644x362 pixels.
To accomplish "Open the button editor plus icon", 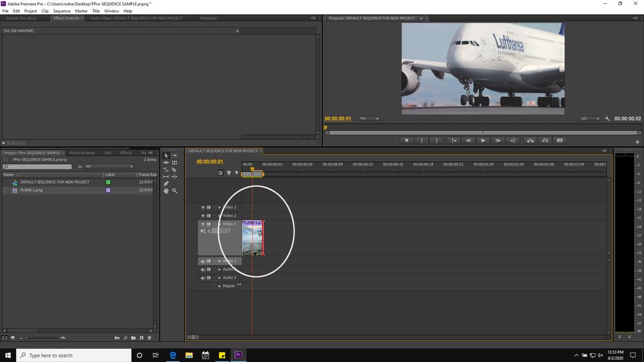I will tap(638, 142).
